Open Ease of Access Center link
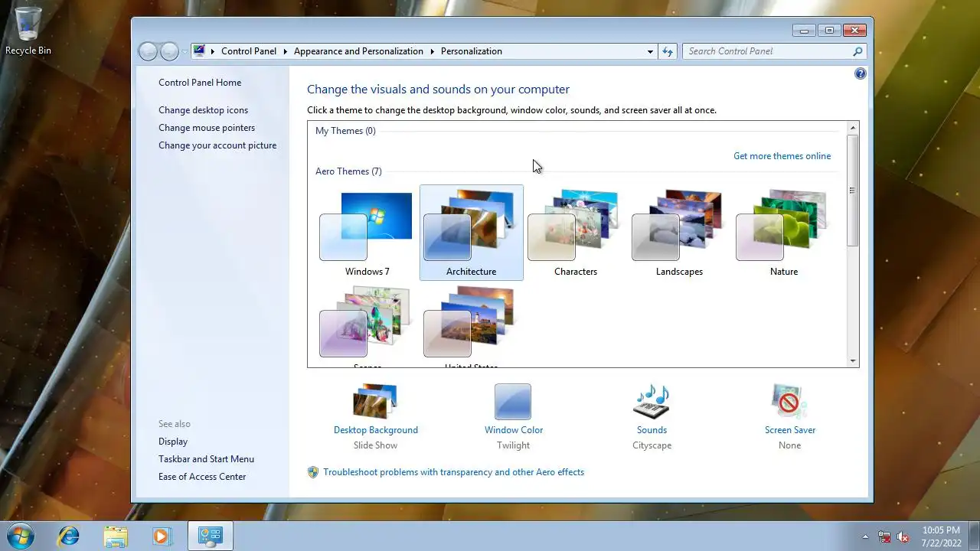This screenshot has width=980, height=551. point(202,477)
